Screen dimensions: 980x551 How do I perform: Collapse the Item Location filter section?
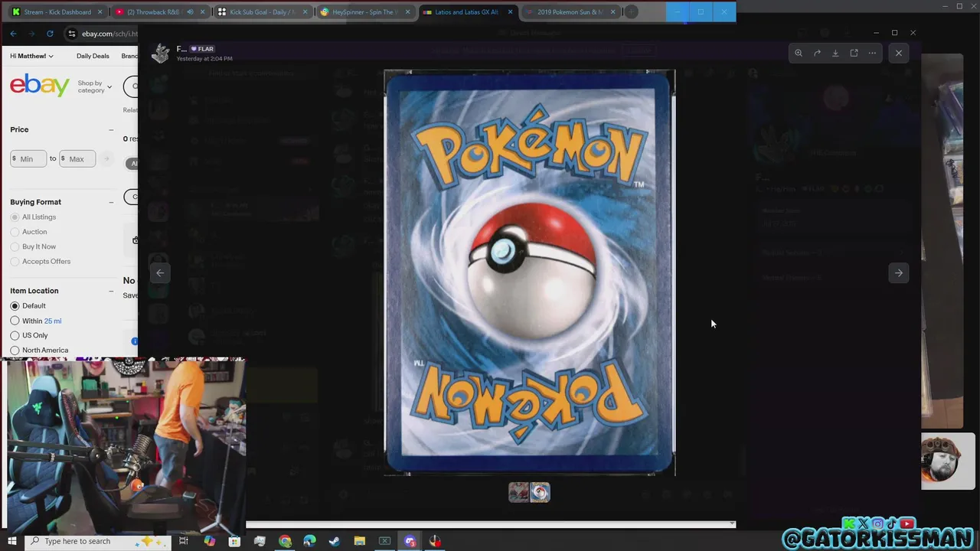(x=111, y=291)
